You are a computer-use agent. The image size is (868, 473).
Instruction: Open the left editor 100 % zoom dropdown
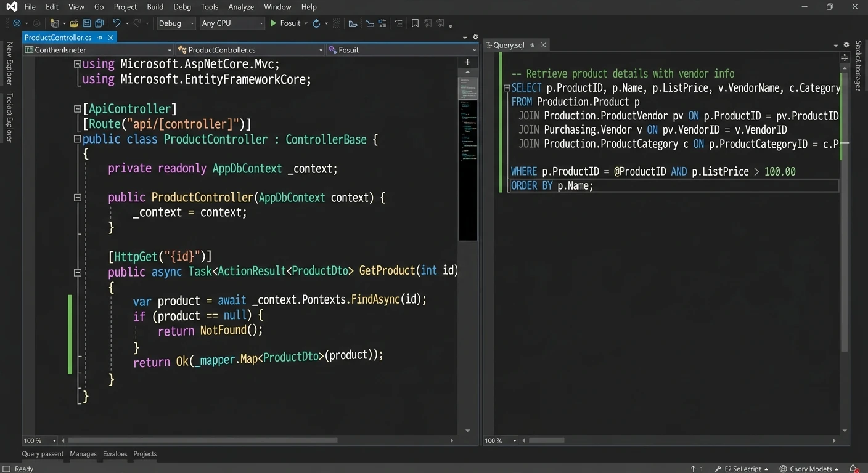(x=39, y=440)
